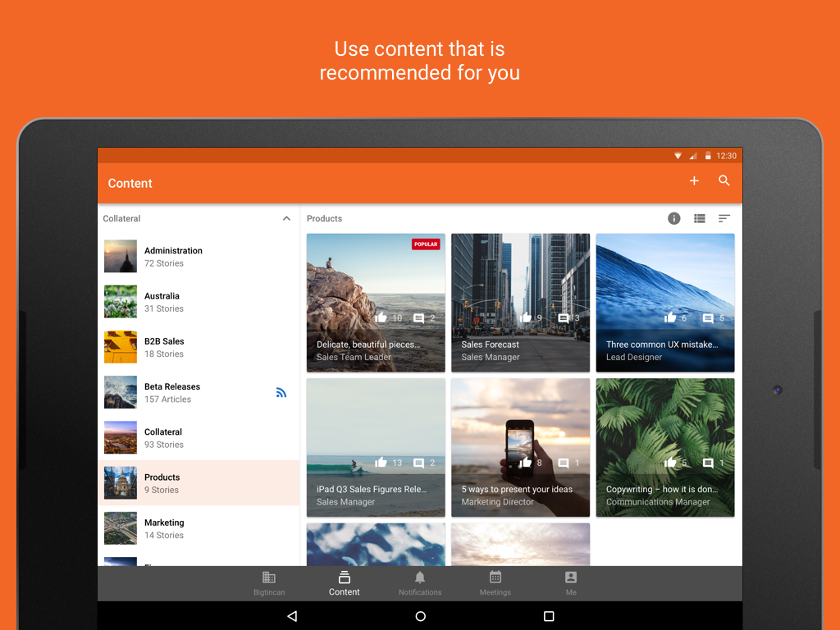
Task: Click "Sales Team Leader" author text
Action: tap(354, 358)
